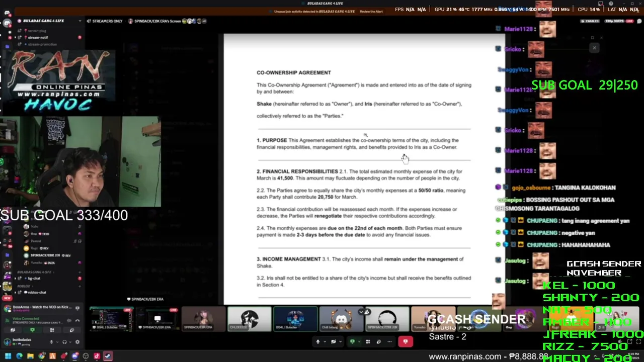The width and height of the screenshot is (644, 362).
Task: Toggle microphone in call control bar
Action: 318,342
